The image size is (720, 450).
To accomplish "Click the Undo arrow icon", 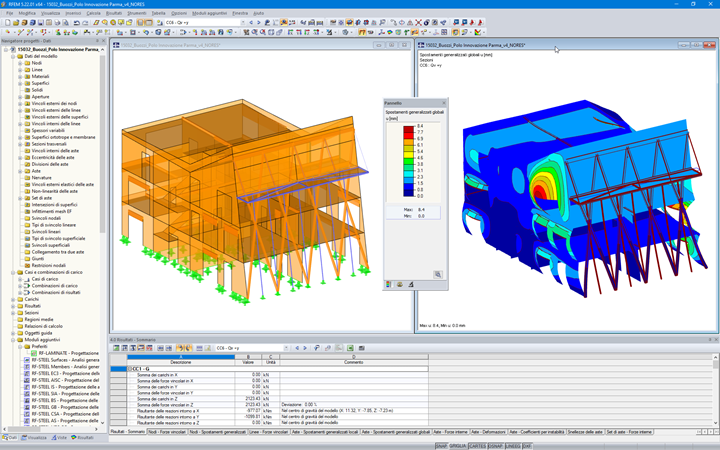I will [76, 22].
